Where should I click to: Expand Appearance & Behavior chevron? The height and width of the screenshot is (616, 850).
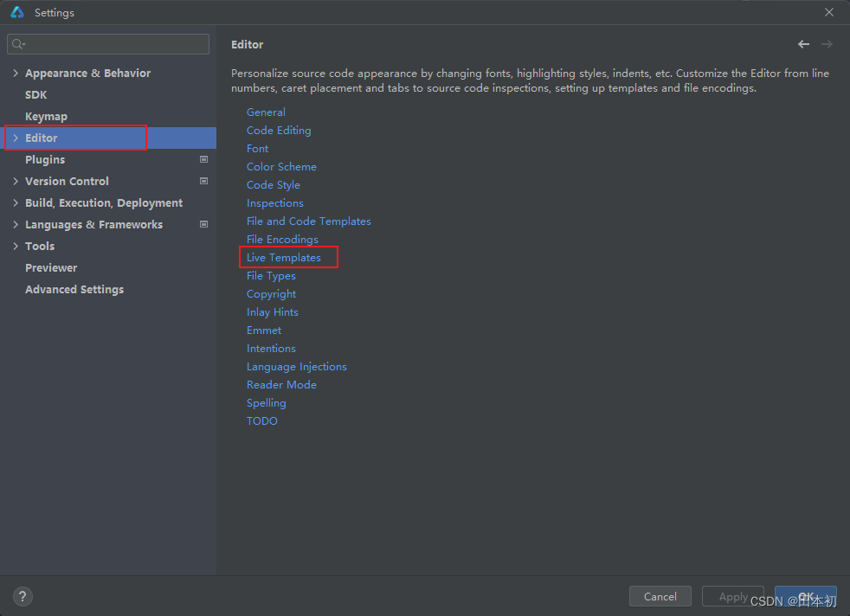[x=16, y=74]
